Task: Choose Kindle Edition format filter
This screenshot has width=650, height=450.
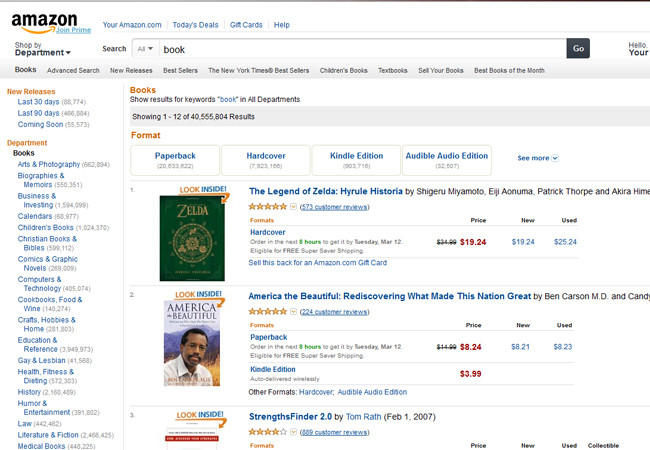Action: click(x=357, y=160)
